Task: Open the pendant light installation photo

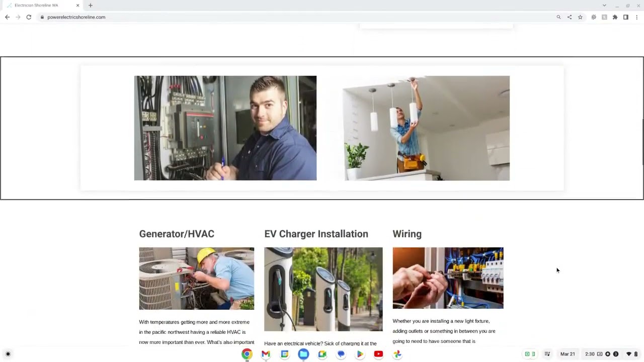Action: coord(426,128)
